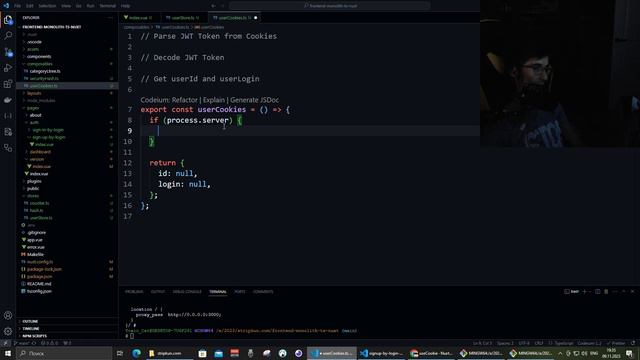Expand the node_modules folder
640x360 pixels.
41,100
